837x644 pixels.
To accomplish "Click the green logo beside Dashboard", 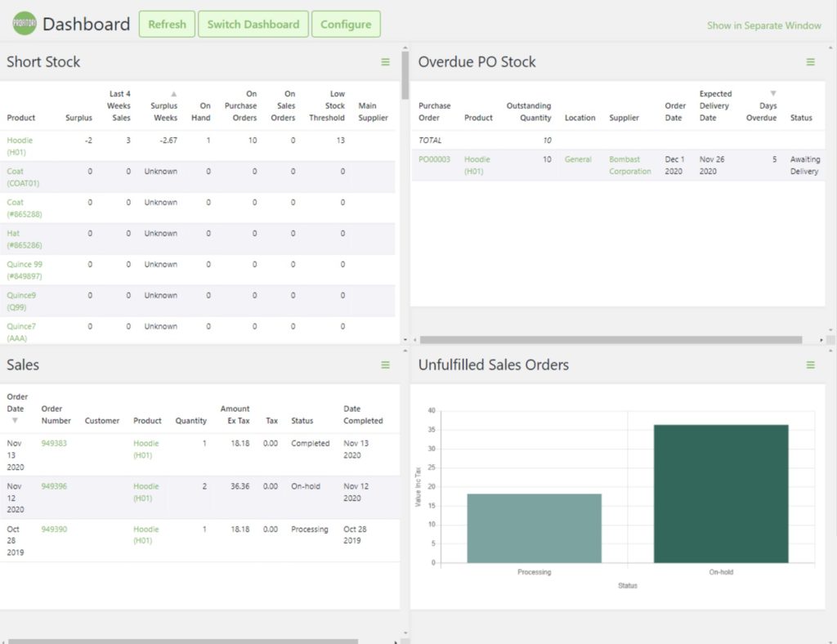I will pyautogui.click(x=24, y=24).
